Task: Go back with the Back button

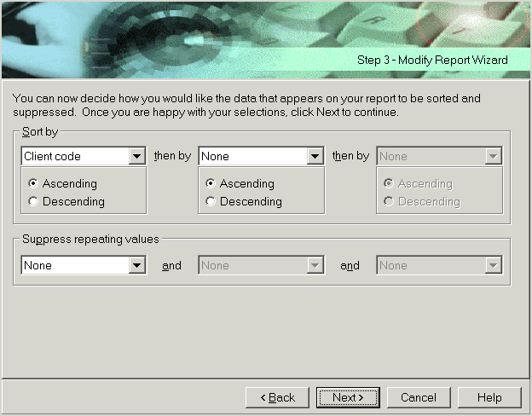Action: coord(277,397)
